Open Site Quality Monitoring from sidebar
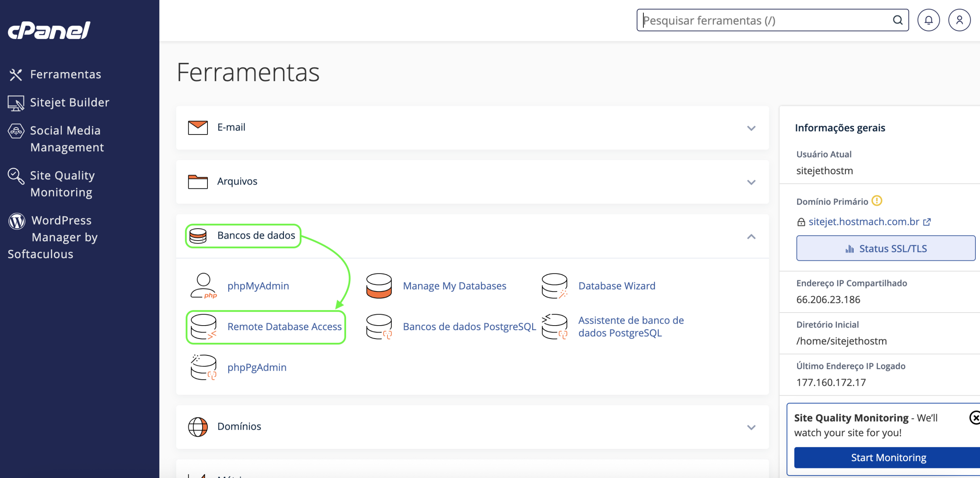This screenshot has width=980, height=478. (x=62, y=184)
